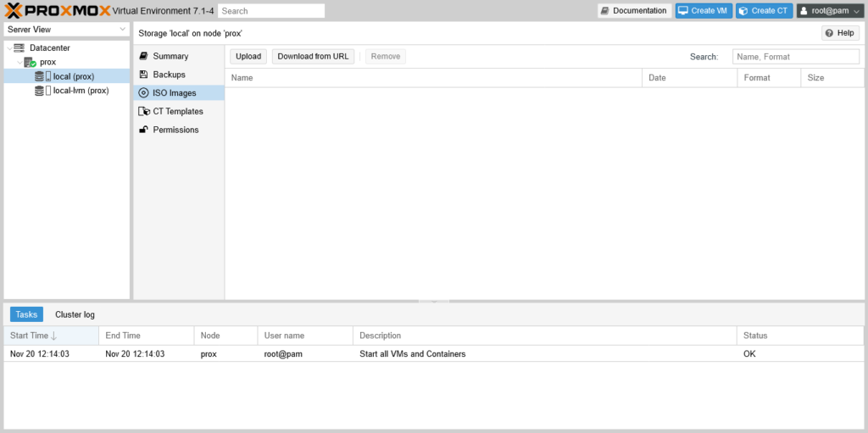Click the Permissions unlock icon
The width and height of the screenshot is (868, 433).
click(143, 130)
